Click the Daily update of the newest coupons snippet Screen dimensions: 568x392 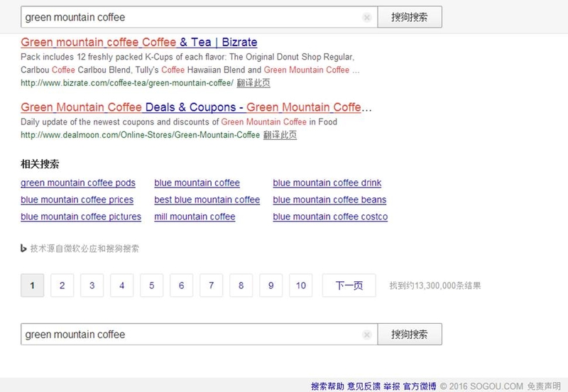point(179,122)
